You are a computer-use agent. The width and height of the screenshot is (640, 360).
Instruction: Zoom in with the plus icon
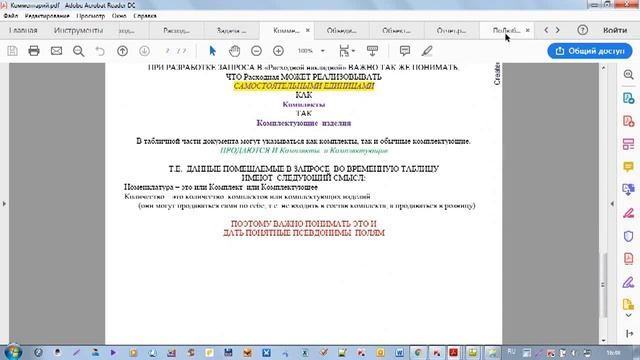278,51
